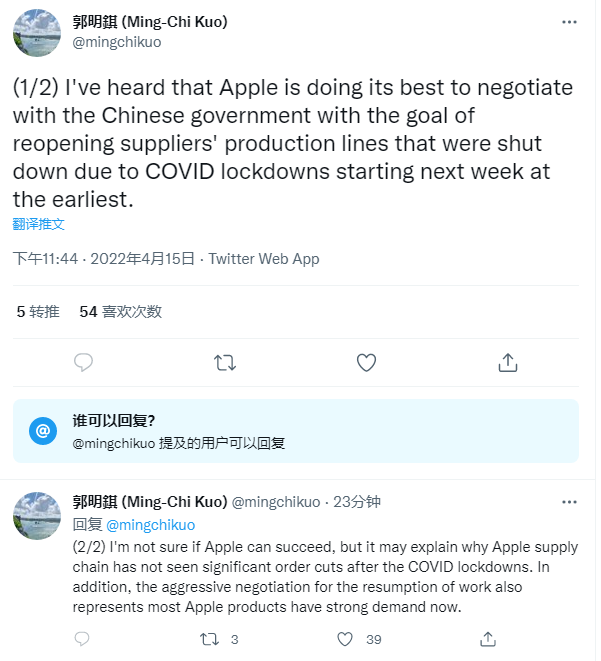The width and height of the screenshot is (601, 661).
Task: Reply to the (2/2) tweet
Action: [83, 638]
